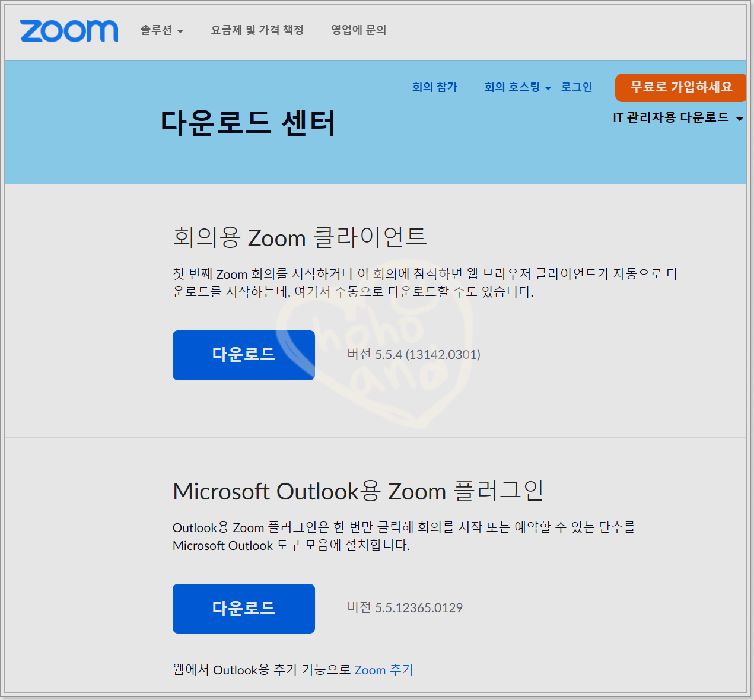Click the Microsoft Outlook용 Zoom 플러그인 heading

click(358, 491)
